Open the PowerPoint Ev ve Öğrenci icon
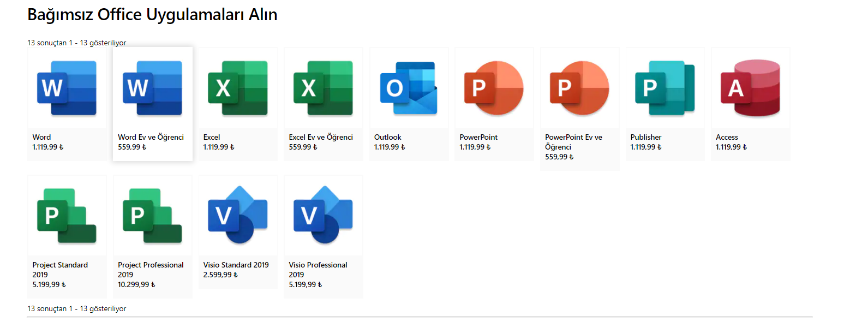This screenshot has width=868, height=333. 579,88
